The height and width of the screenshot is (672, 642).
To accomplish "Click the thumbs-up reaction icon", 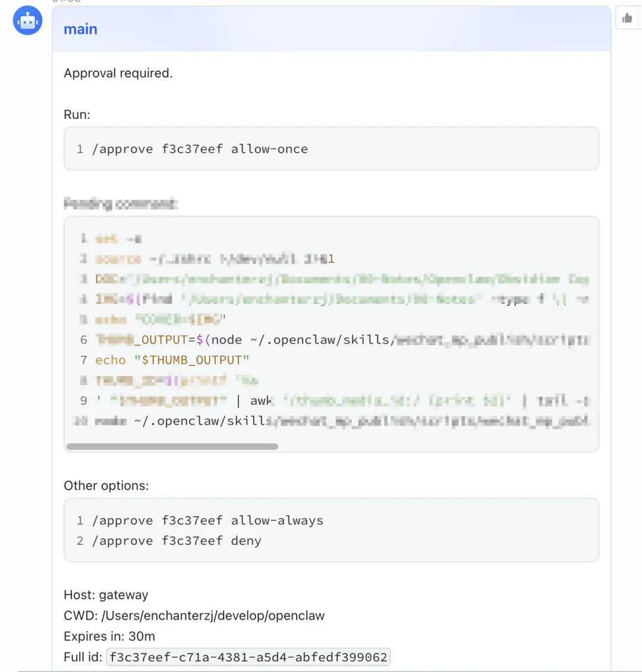I will click(627, 18).
